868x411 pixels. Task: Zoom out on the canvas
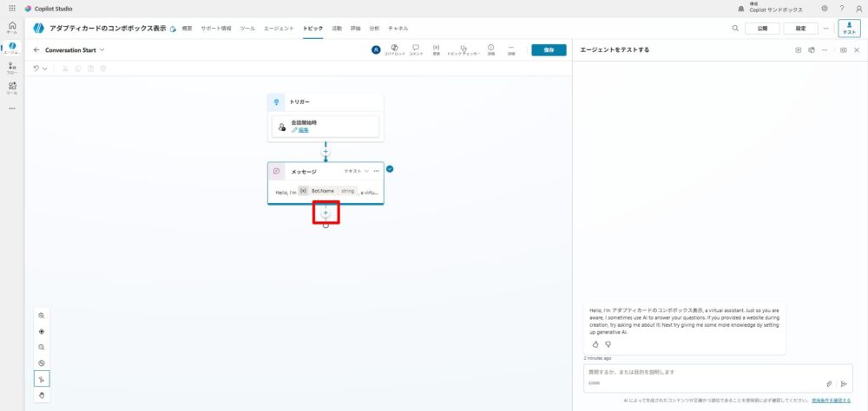click(x=42, y=347)
